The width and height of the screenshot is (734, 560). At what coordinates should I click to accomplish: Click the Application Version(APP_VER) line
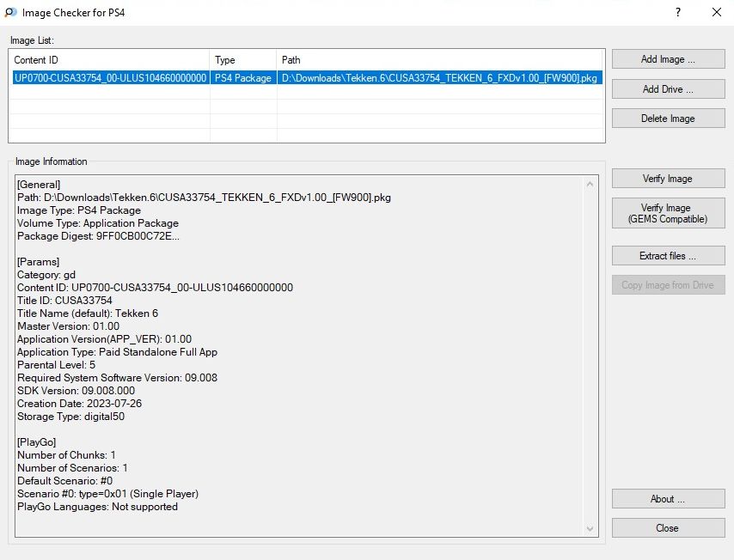(104, 338)
